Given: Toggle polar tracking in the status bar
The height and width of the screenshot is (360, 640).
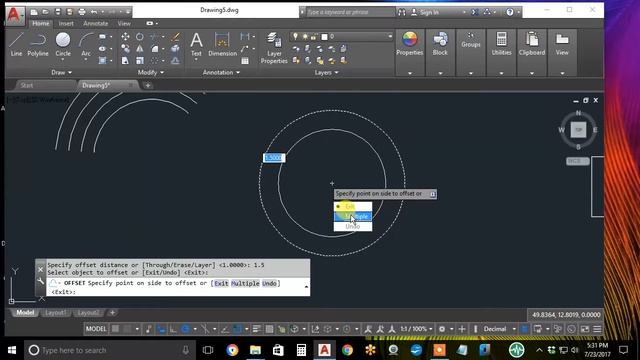Looking at the screenshot, I should point(185,329).
